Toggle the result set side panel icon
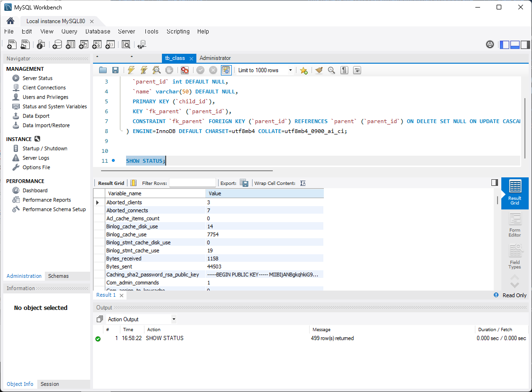The height and width of the screenshot is (392, 532). pos(495,183)
